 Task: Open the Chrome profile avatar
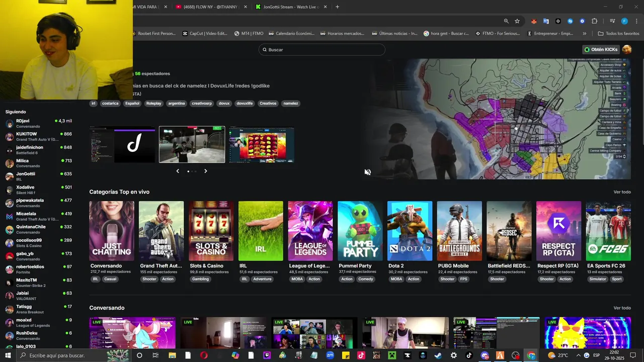(x=624, y=21)
